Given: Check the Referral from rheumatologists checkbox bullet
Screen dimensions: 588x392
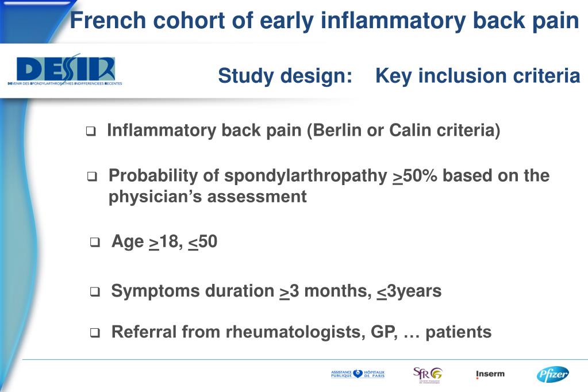Looking at the screenshot, I should click(95, 332).
